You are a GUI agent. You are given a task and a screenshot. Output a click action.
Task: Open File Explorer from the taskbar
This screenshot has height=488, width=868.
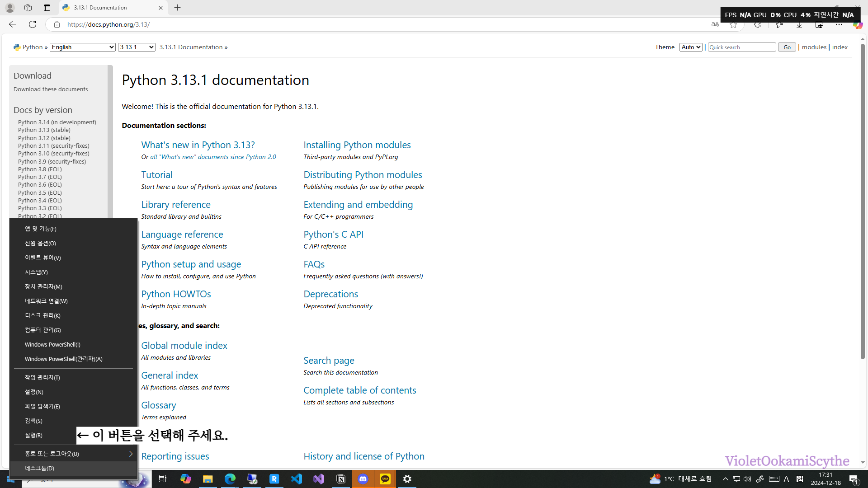click(208, 479)
